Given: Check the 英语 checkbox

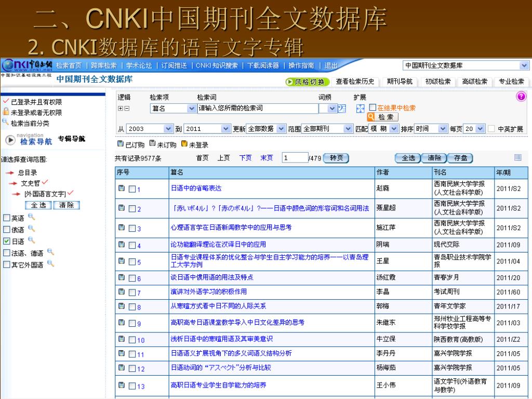Looking at the screenshot, I should [6, 218].
